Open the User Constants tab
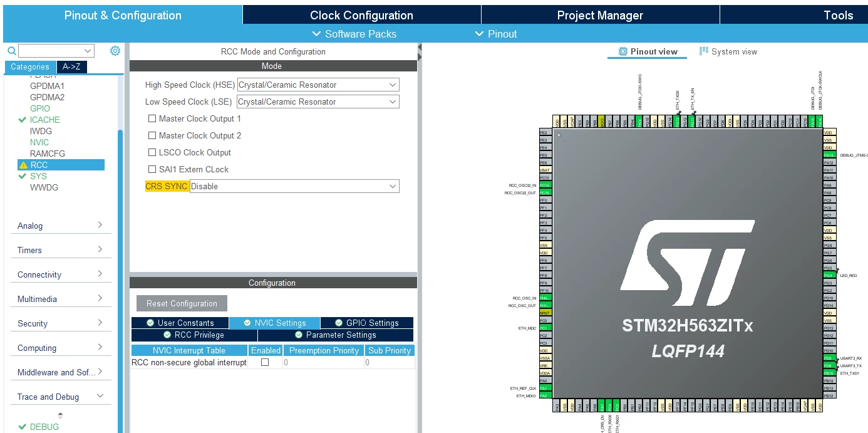Viewport: 868px width, 433px height. coord(180,323)
